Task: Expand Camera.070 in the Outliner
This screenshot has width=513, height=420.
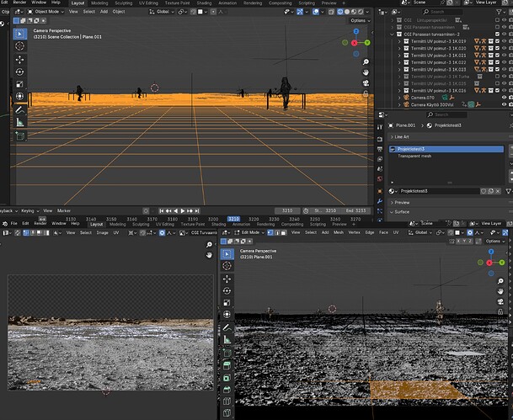Action: point(399,98)
